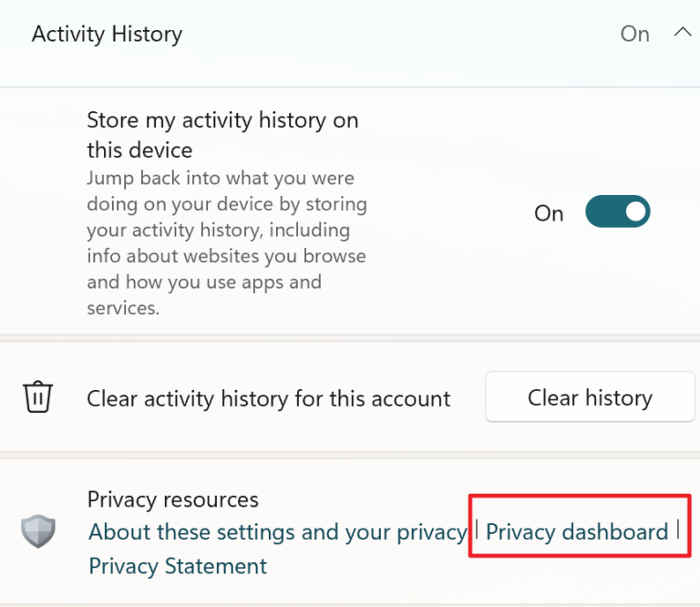
Task: Open the Privacy Statement link
Action: pyautogui.click(x=178, y=566)
